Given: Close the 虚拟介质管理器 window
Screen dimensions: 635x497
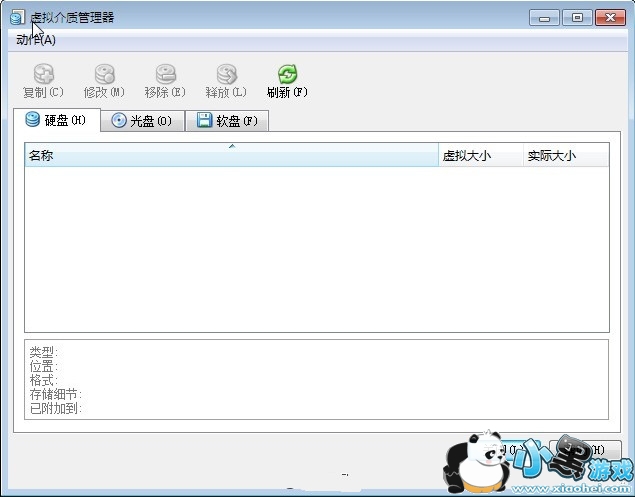Looking at the screenshot, I should point(610,18).
